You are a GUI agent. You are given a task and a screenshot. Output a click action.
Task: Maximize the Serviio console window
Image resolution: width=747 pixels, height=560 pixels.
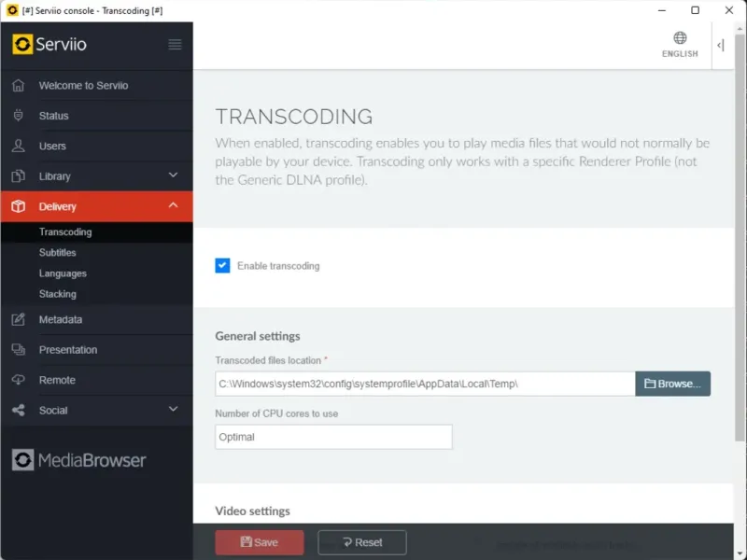(x=695, y=10)
